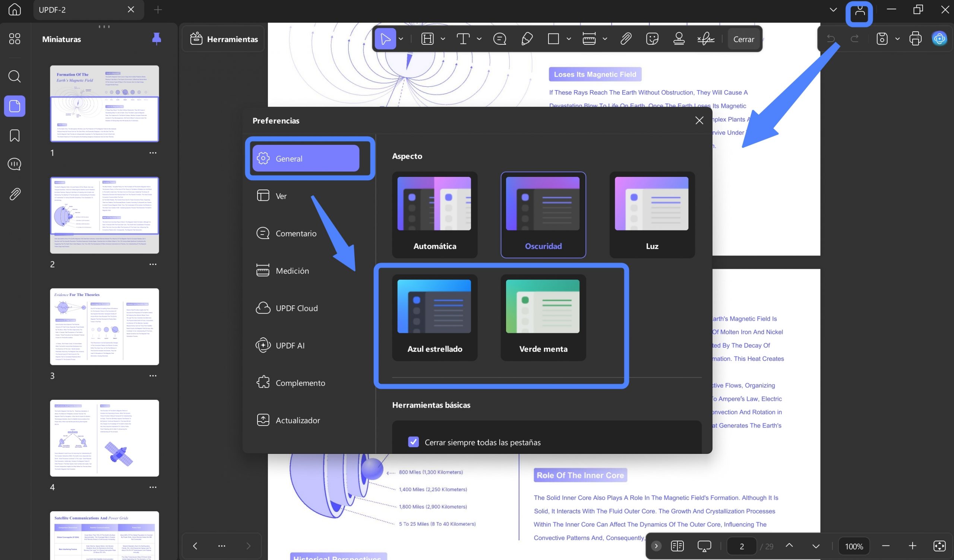The width and height of the screenshot is (954, 560).
Task: Click Cerrar in the comment toolbar
Action: coord(743,39)
